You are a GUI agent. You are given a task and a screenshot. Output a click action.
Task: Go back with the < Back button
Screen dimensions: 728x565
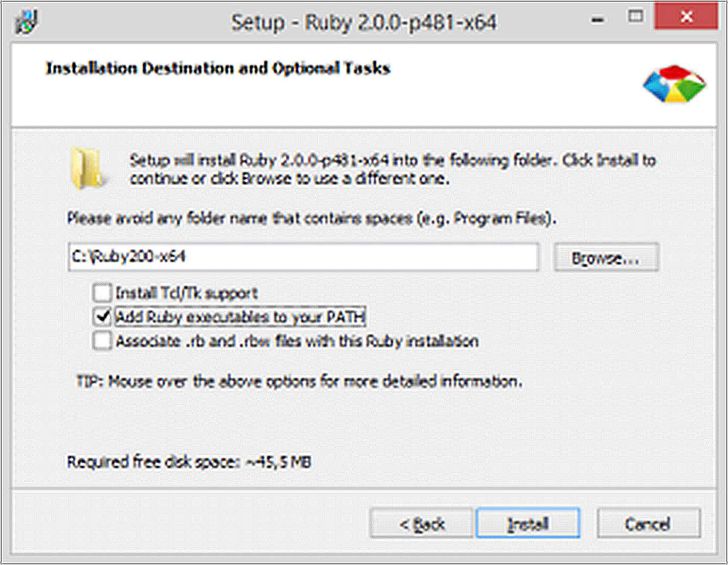(x=422, y=523)
